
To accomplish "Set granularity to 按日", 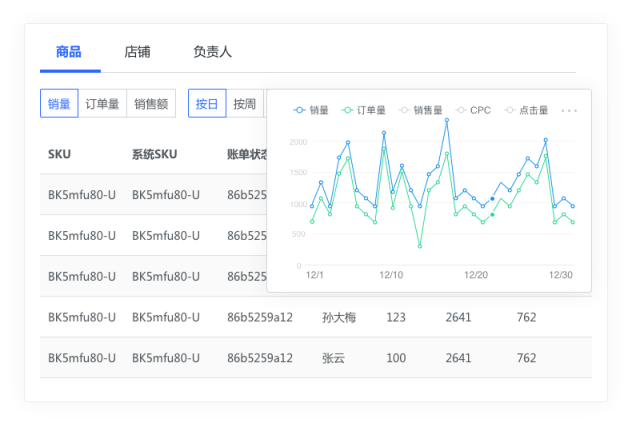I will point(207,103).
